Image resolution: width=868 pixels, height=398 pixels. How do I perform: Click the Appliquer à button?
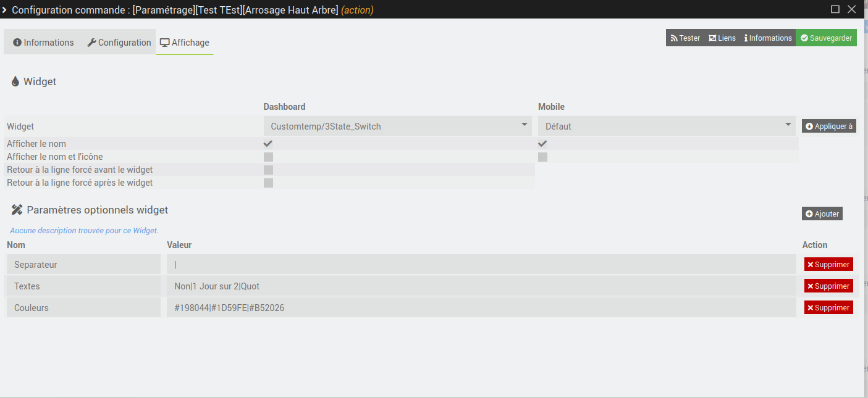coord(829,126)
